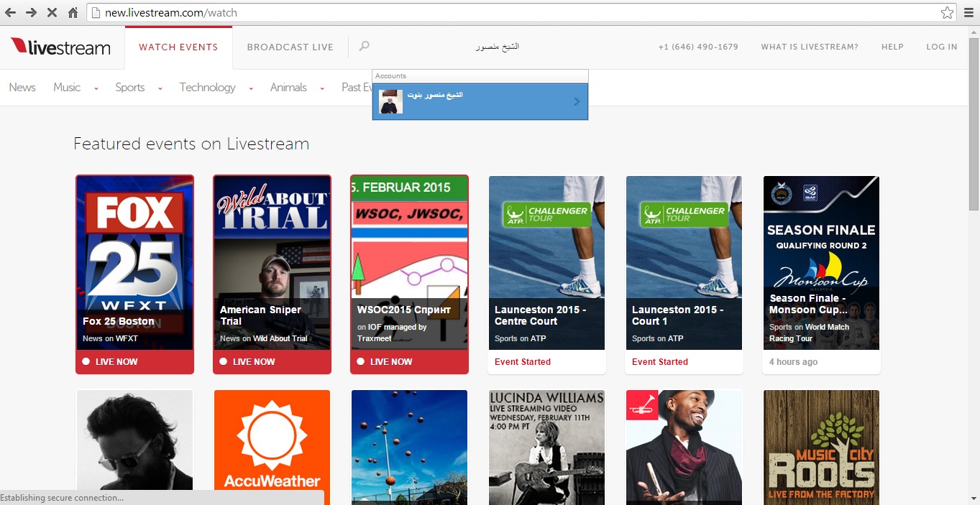The height and width of the screenshot is (505, 980).
Task: Stop page loading with the X icon
Action: tap(52, 13)
